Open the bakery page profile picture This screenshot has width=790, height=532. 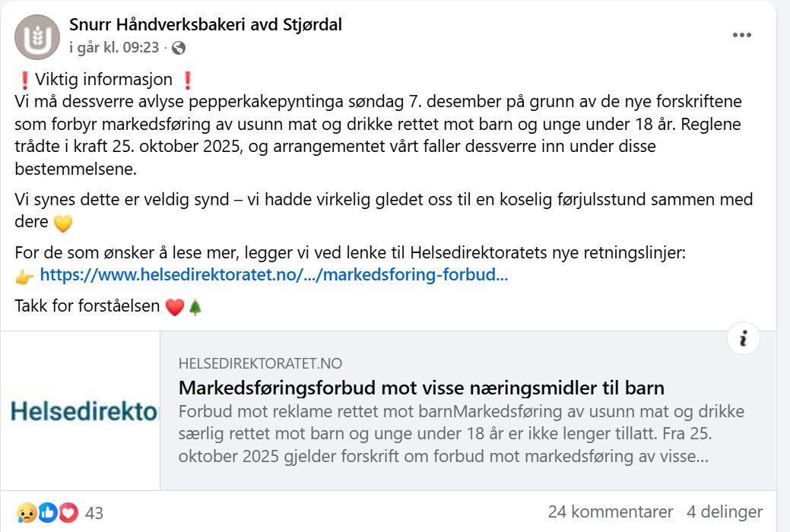(x=37, y=36)
